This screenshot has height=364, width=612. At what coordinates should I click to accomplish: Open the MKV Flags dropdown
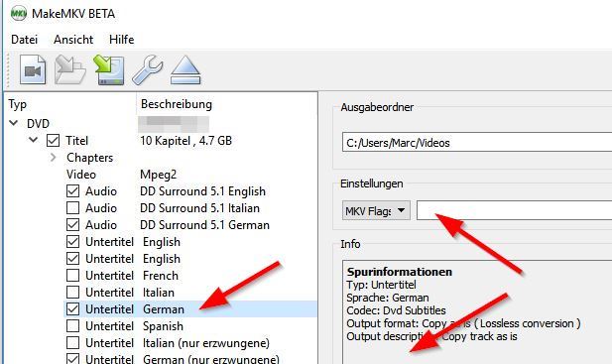click(376, 210)
